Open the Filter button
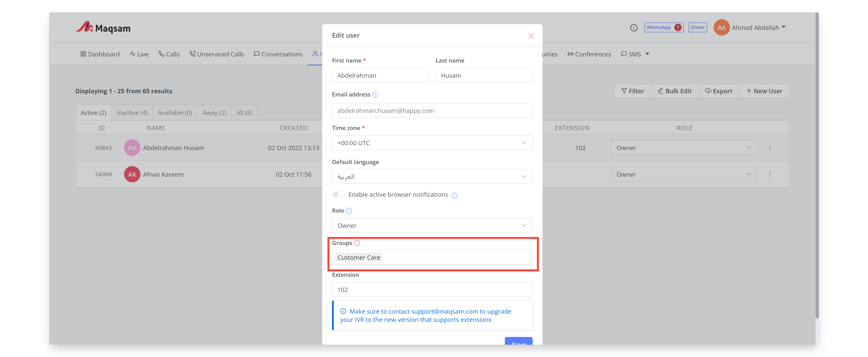The height and width of the screenshot is (357, 868). (632, 91)
